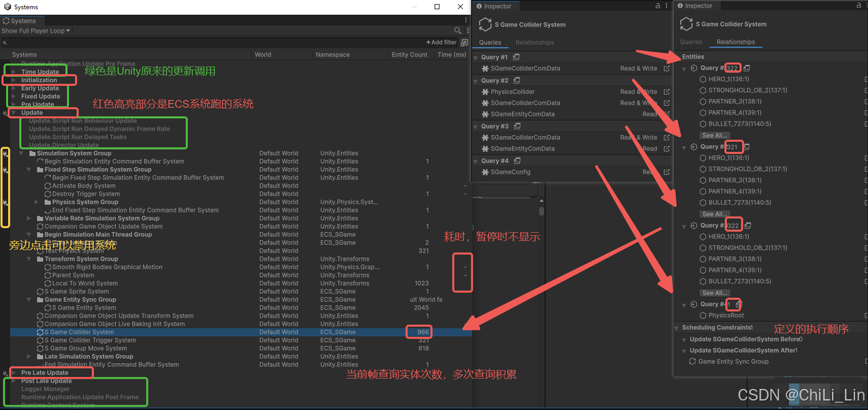This screenshot has height=410, width=868.
Task: Click the left Inspector window tab
Action: tap(494, 5)
